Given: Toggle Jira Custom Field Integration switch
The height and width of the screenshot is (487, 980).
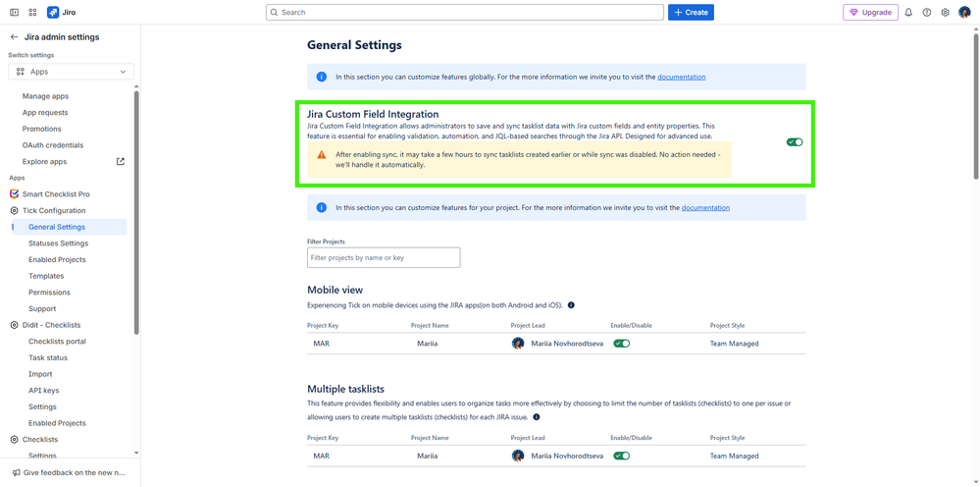Looking at the screenshot, I should coord(795,142).
